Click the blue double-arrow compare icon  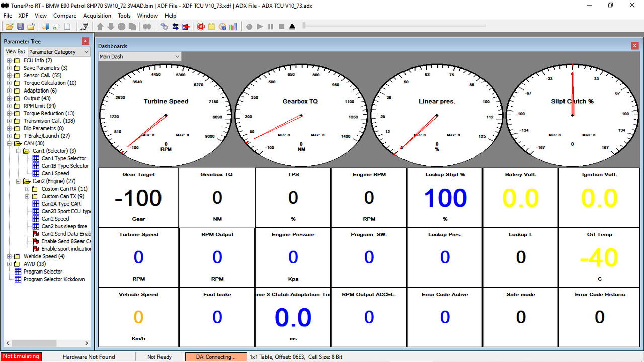[x=175, y=27]
